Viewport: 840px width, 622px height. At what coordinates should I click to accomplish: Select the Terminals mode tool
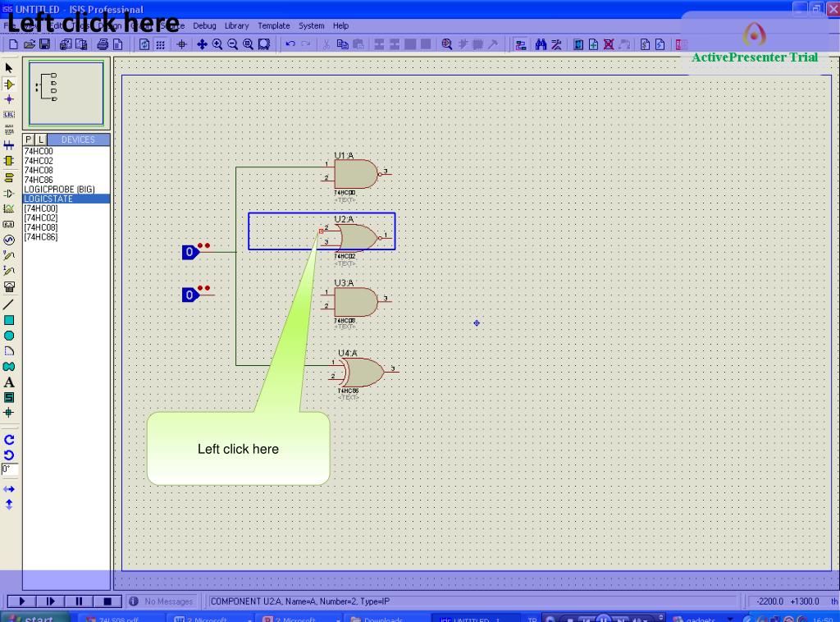pyautogui.click(x=8, y=177)
